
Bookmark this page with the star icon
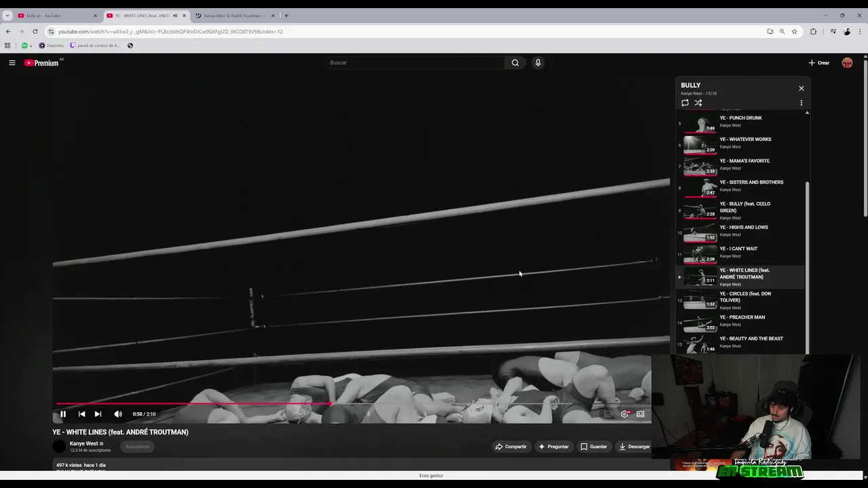click(x=794, y=31)
